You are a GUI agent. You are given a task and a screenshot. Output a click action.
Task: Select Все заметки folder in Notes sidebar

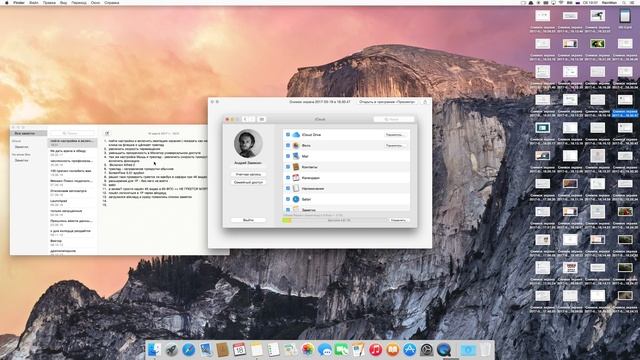[29, 133]
